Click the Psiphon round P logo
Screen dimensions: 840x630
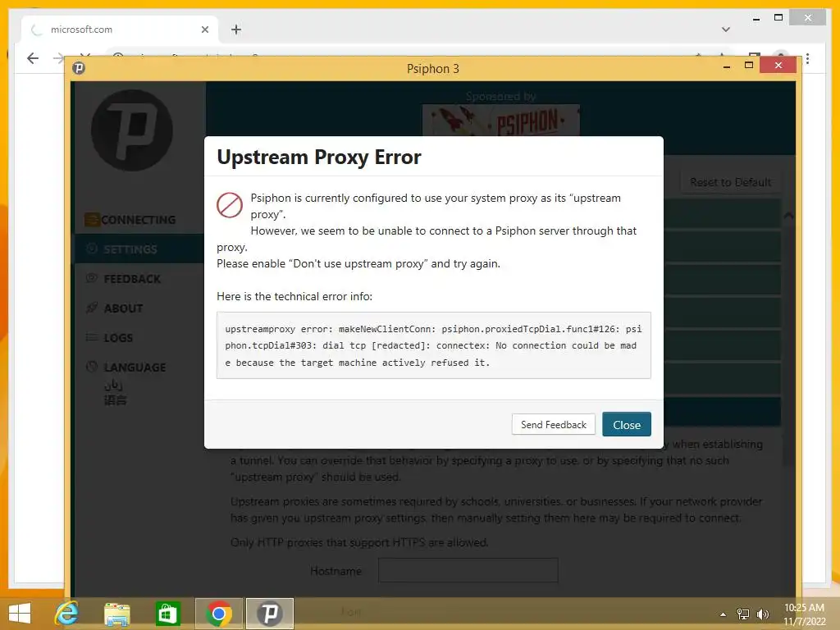pyautogui.click(x=132, y=130)
